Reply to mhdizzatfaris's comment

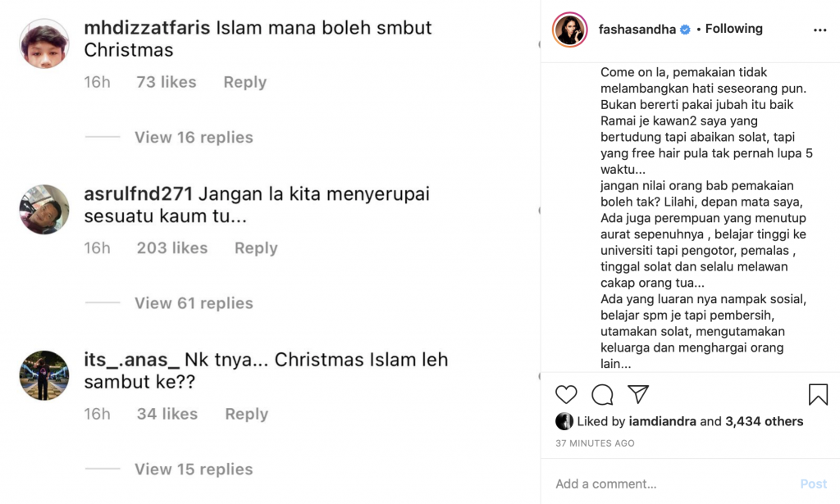pyautogui.click(x=244, y=82)
